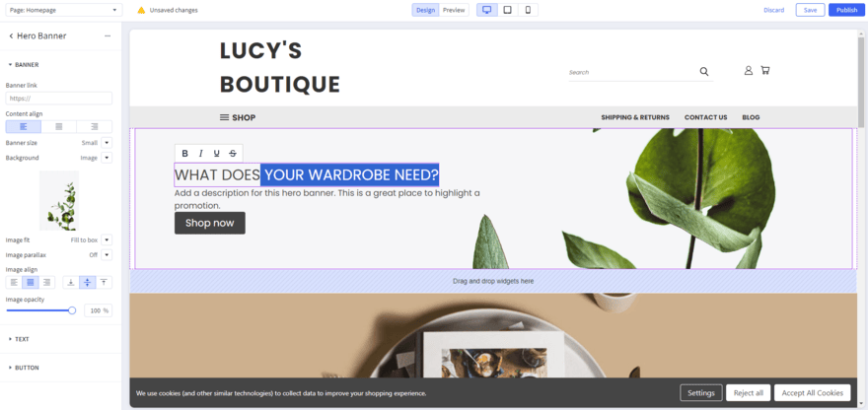868x410 pixels.
Task: Expand the TEXT section
Action: coord(20,339)
